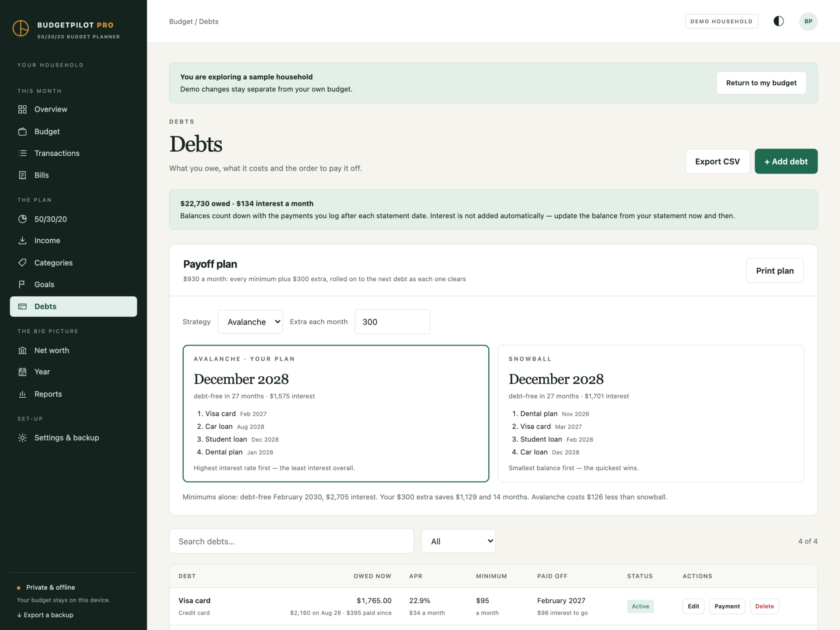The width and height of the screenshot is (840, 630).
Task: Click the + Add debt button
Action: 786,161
